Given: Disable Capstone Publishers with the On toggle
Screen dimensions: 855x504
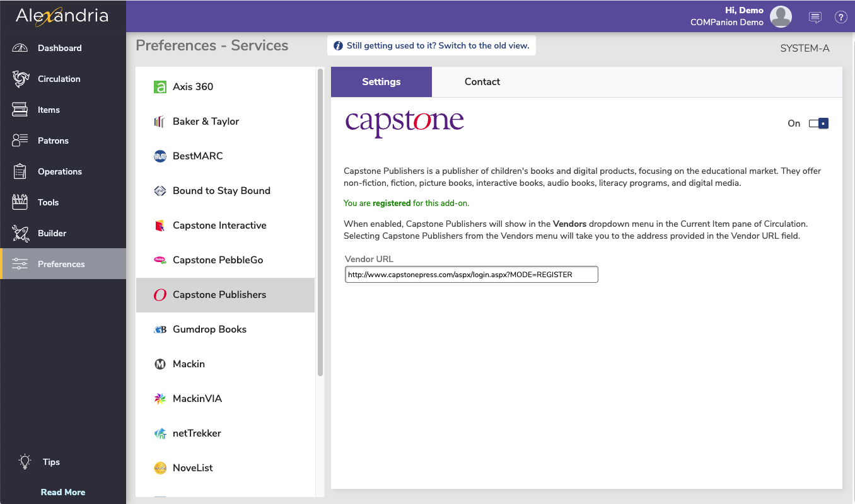Looking at the screenshot, I should (x=818, y=123).
